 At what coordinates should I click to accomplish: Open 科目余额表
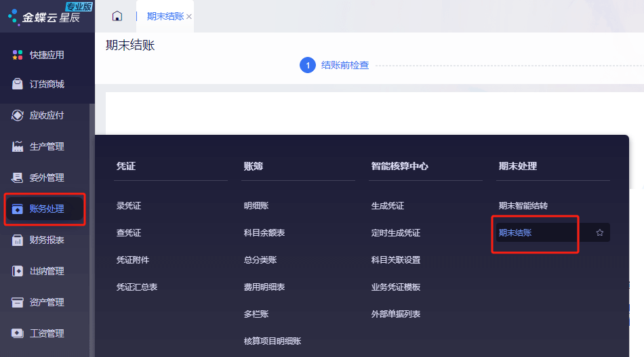pyautogui.click(x=264, y=232)
